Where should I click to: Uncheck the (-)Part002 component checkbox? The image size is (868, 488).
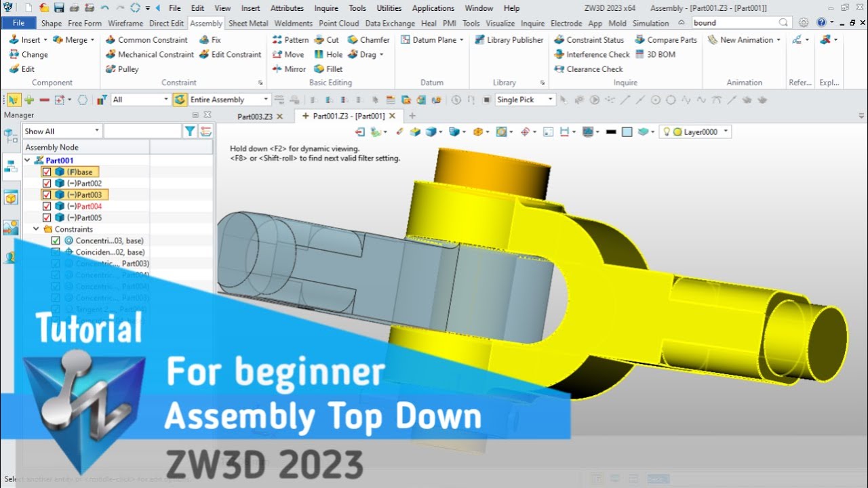(47, 184)
